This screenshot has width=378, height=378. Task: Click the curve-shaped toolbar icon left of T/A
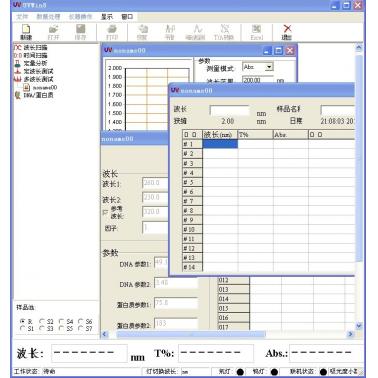click(x=196, y=32)
